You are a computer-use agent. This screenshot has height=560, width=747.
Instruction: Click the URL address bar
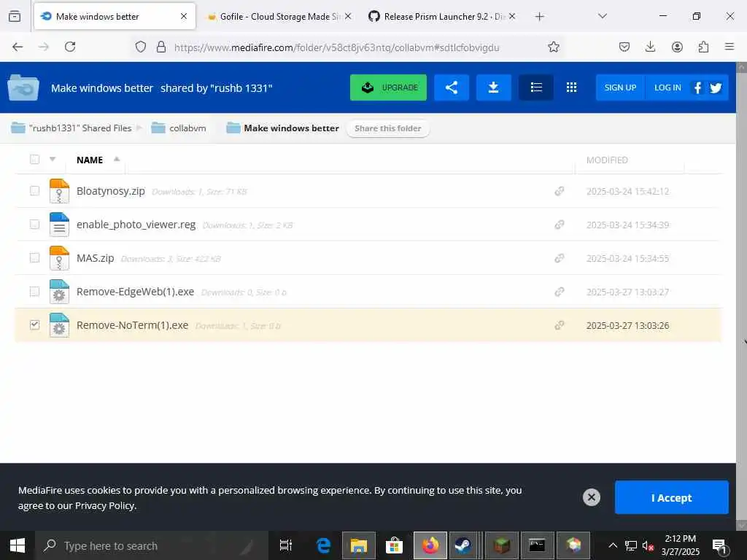(336, 47)
